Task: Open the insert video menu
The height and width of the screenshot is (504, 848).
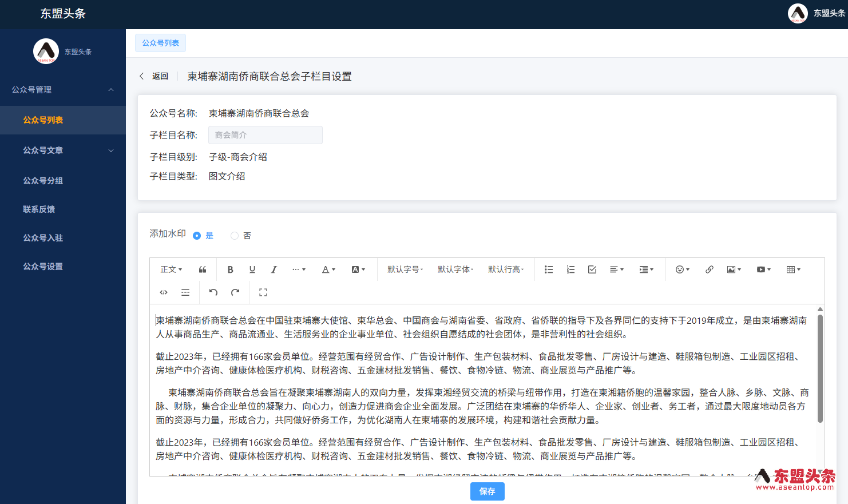Action: point(764,269)
